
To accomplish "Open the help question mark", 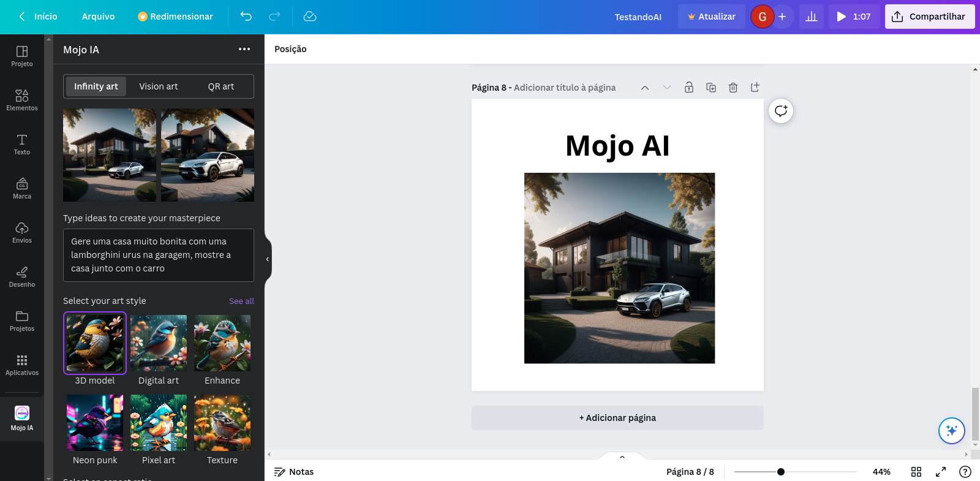I will click(x=965, y=472).
